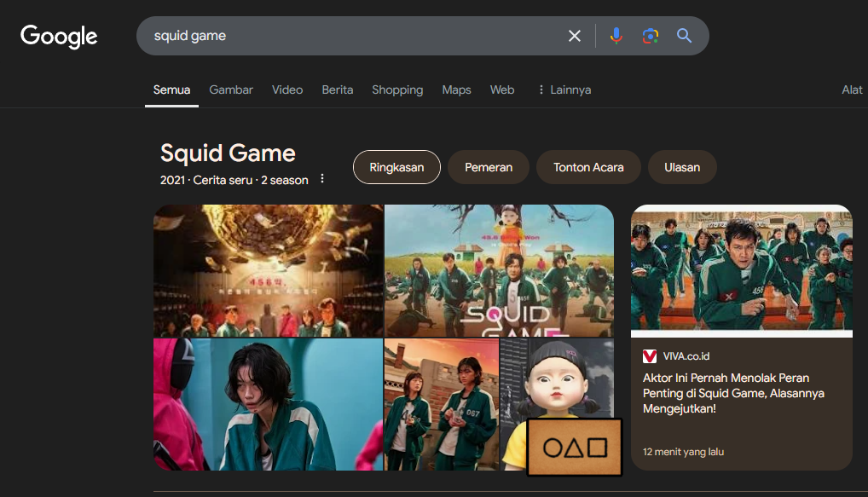Submit search with the magnifying glass icon
The image size is (868, 497).
point(684,36)
